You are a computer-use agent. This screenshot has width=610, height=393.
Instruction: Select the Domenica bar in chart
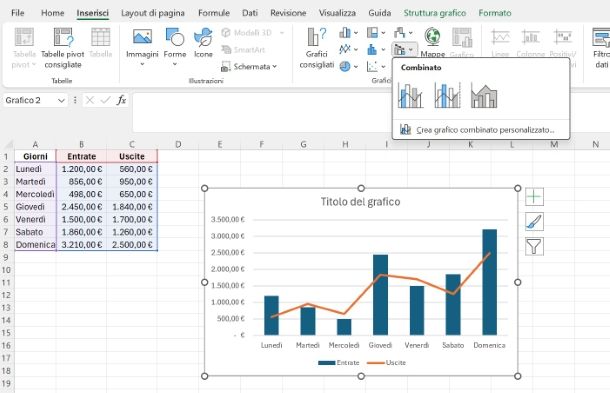tap(489, 282)
